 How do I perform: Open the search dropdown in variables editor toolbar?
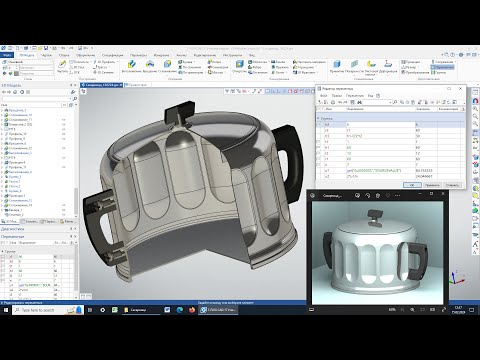(390, 102)
